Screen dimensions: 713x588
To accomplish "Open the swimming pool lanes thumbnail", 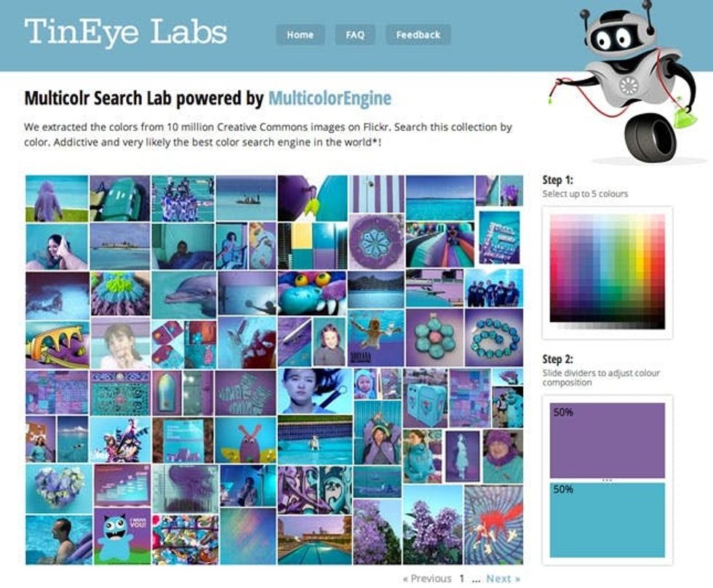I will coord(314,540).
